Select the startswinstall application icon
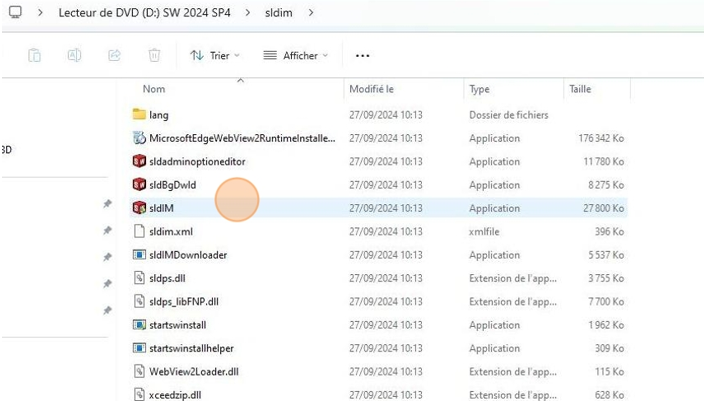Viewport: 704px width, 409px height. coord(139,325)
